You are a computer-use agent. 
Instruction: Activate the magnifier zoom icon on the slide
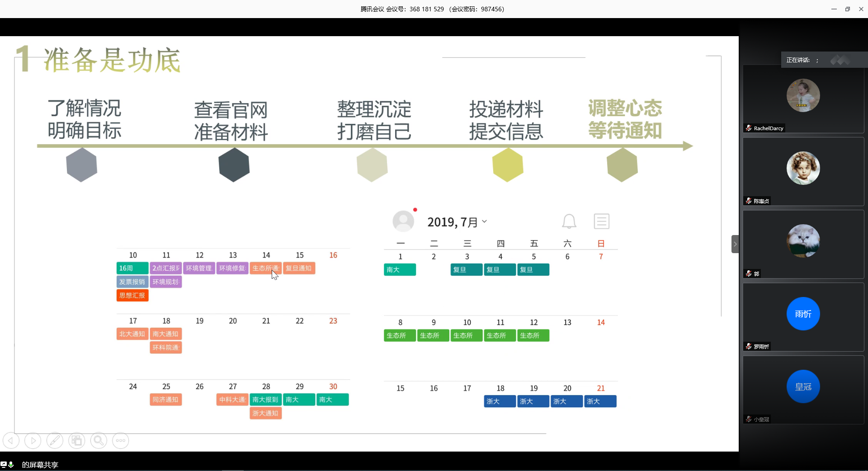click(99, 440)
